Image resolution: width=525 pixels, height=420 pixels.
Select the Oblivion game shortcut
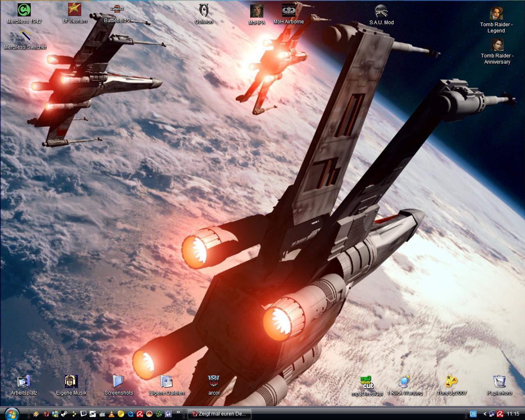203,14
